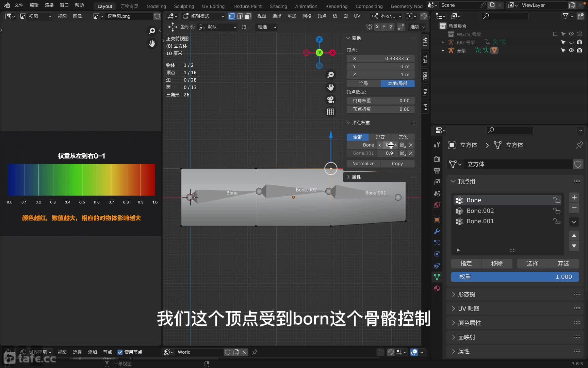
Task: Disable 骨架 render camera icon
Action: click(x=579, y=50)
